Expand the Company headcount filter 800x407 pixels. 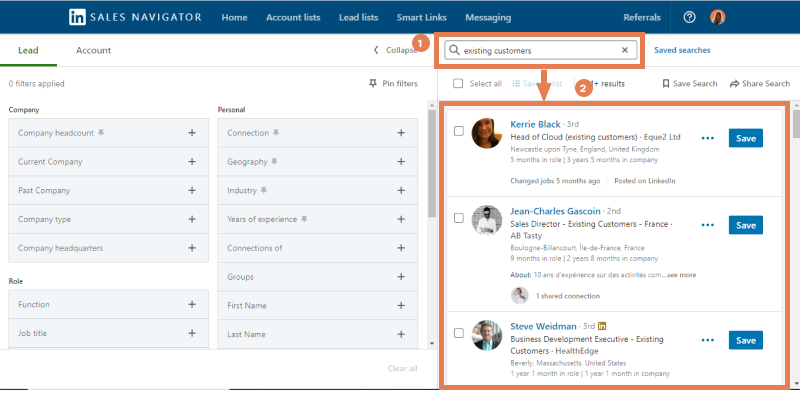click(192, 133)
